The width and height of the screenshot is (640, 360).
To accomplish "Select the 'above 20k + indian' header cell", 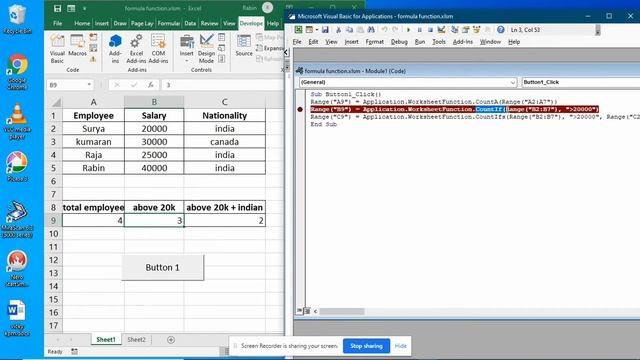I will [224, 207].
